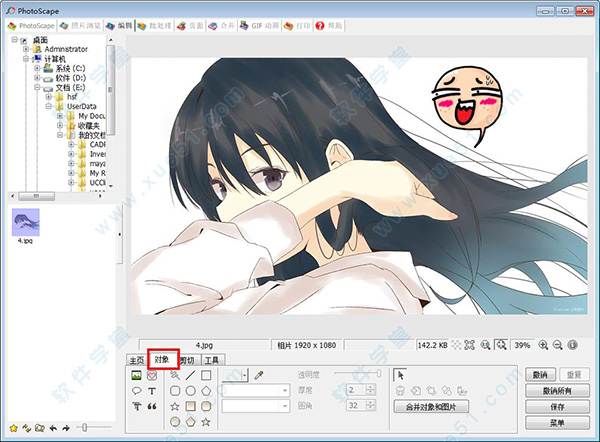The width and height of the screenshot is (600, 442).
Task: Click the thumbnail size slider at bottom left
Action: [94, 427]
